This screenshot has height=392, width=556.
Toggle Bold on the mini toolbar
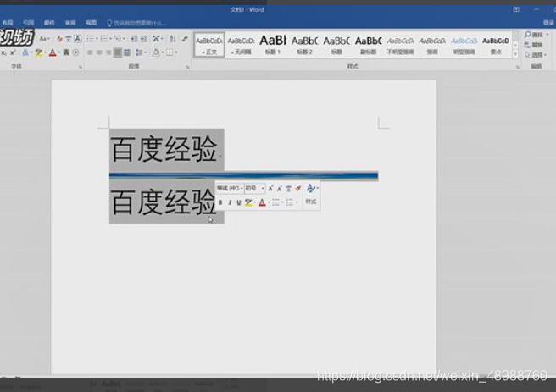[220, 202]
